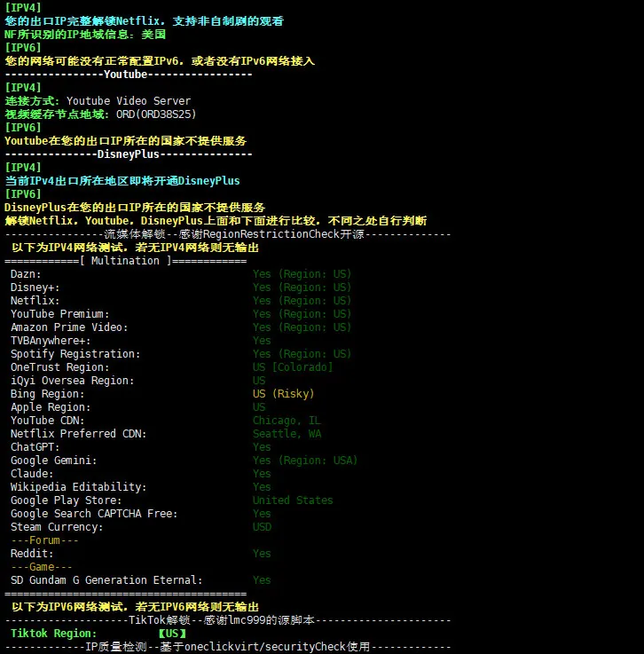Select 'Amazon Prime Video:' label

[69, 327]
